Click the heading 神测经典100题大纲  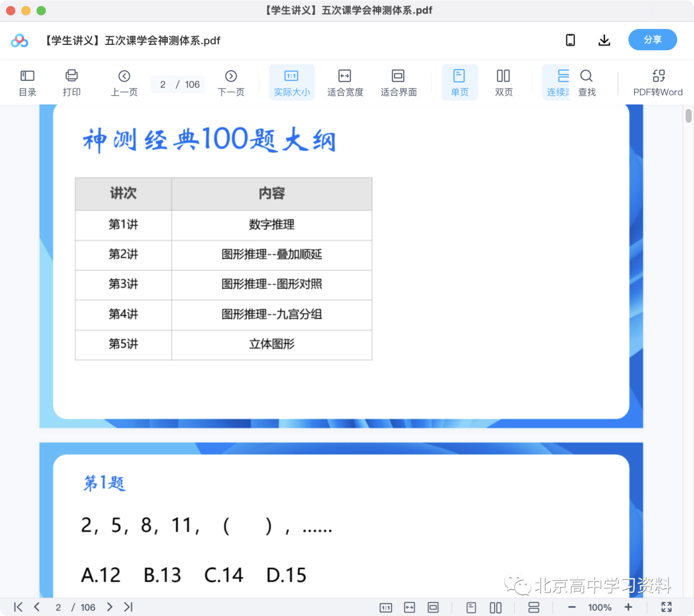209,140
